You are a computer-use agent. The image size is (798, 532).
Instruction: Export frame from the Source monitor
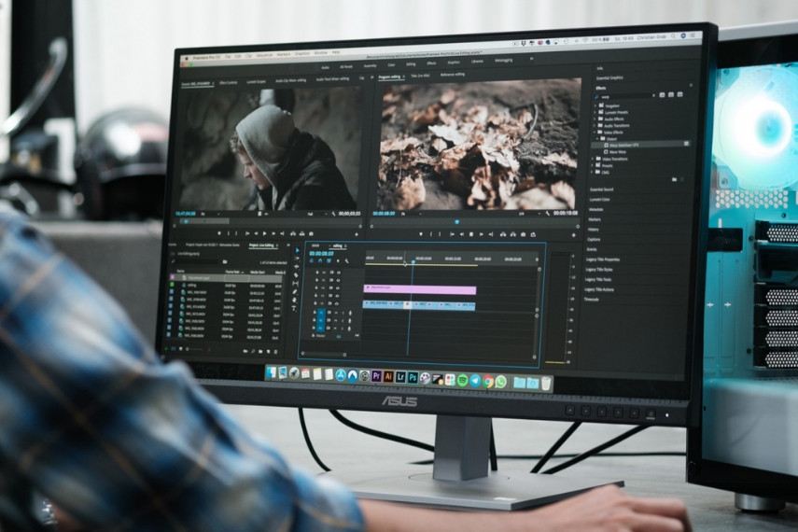(x=311, y=233)
